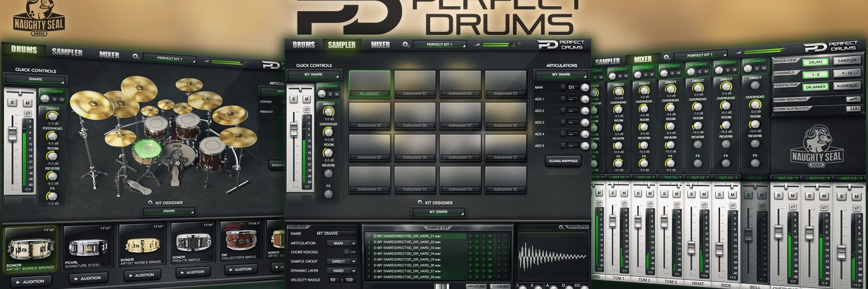Image resolution: width=868 pixels, height=289 pixels.
Task: Adjust the HIHAT Direct knob in Mixer
Action: click(698, 89)
